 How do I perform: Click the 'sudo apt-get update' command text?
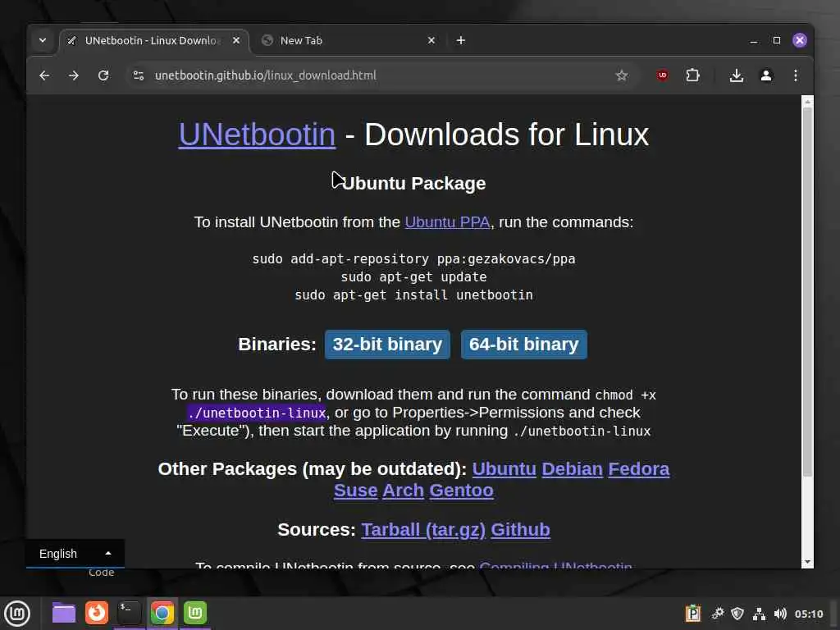pos(413,277)
